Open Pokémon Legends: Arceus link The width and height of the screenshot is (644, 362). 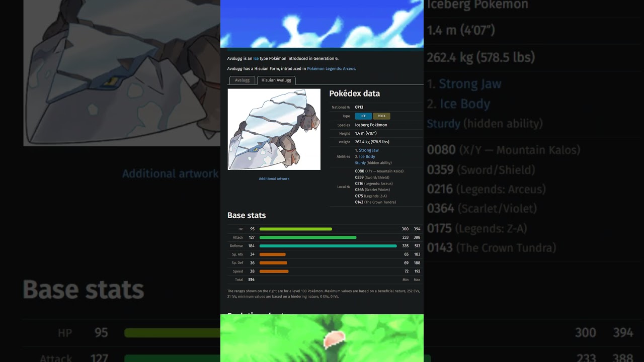click(x=331, y=69)
